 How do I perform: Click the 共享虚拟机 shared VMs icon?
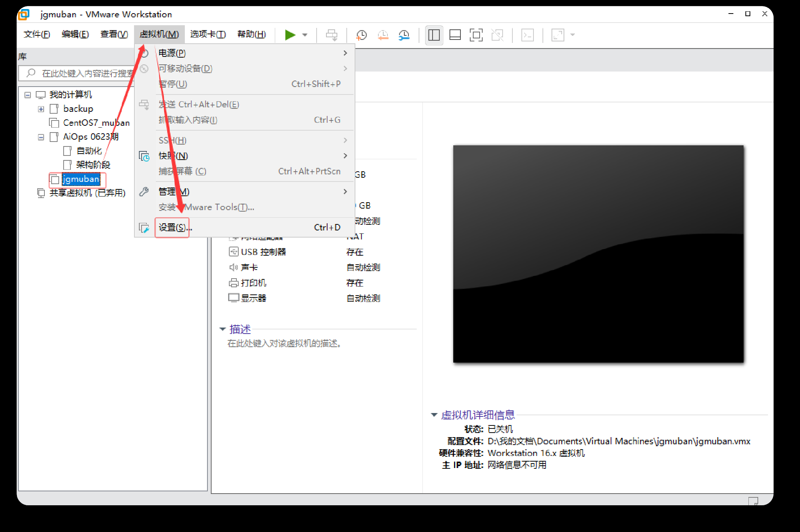click(41, 193)
